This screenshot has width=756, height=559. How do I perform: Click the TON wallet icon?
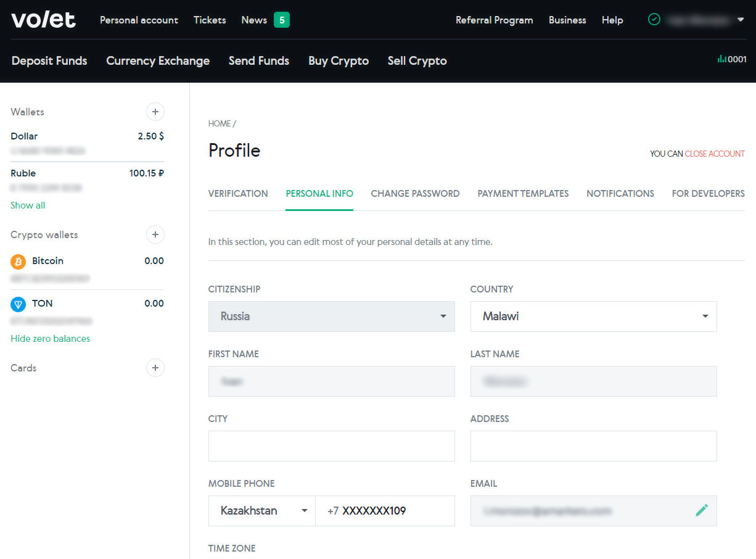tap(18, 304)
